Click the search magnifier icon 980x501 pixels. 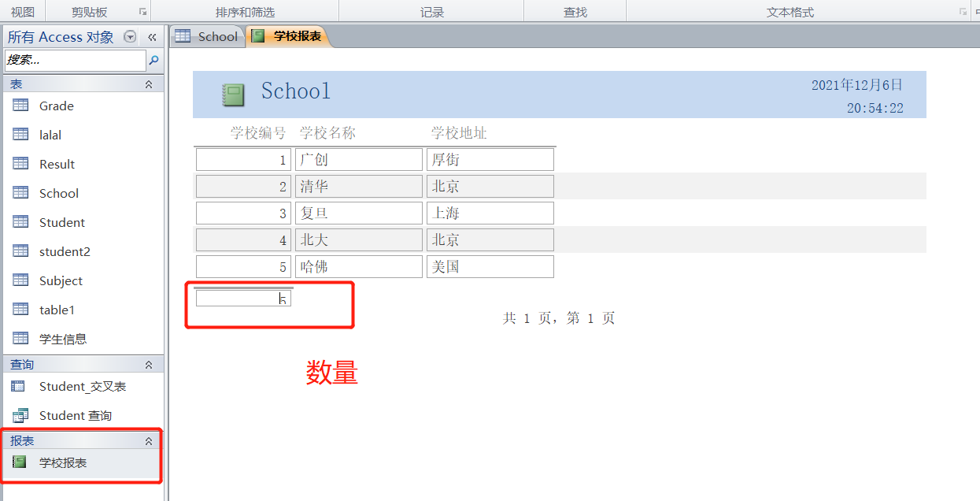[154, 60]
